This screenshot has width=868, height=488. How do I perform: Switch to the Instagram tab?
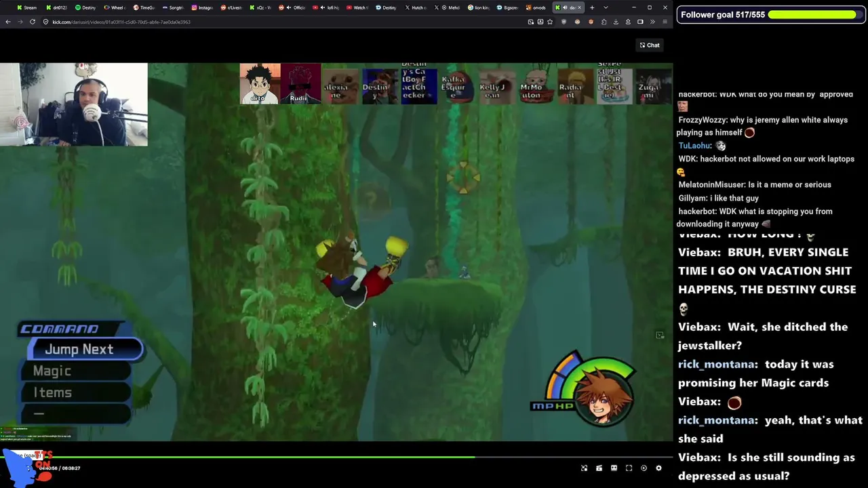[x=202, y=7]
